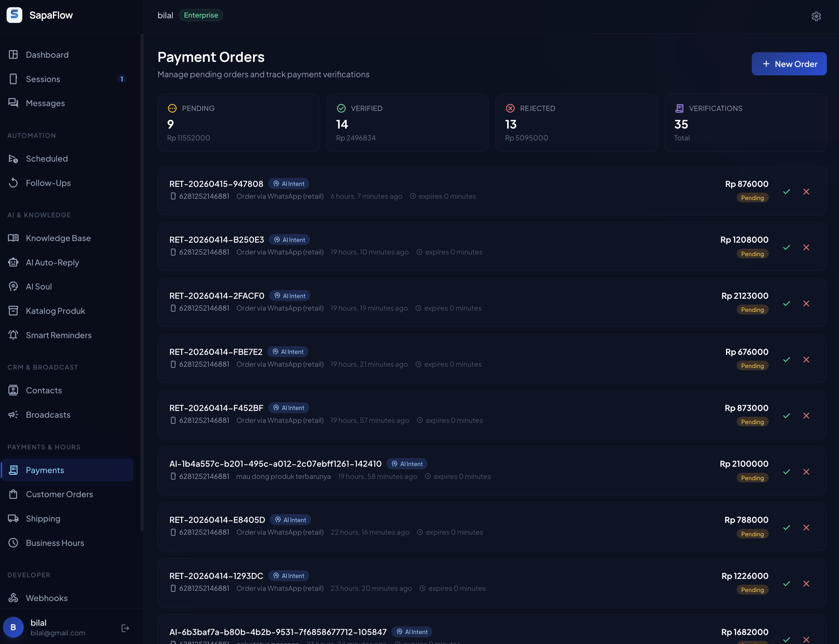This screenshot has height=644, width=839.
Task: Open the Rejected summary card
Action: (x=576, y=123)
